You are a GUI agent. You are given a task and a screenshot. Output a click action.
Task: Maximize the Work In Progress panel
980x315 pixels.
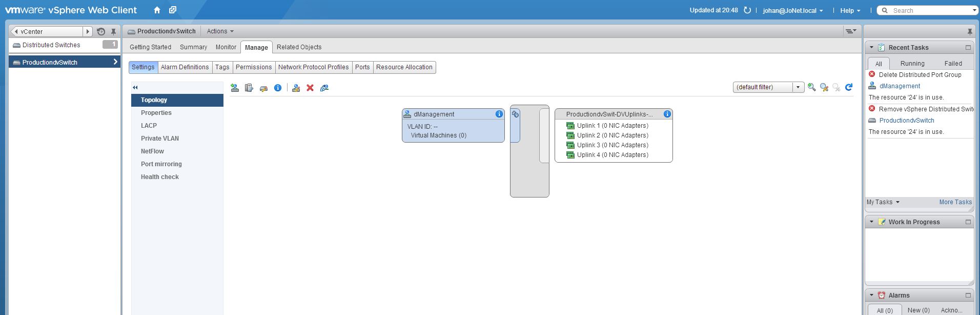tap(968, 222)
